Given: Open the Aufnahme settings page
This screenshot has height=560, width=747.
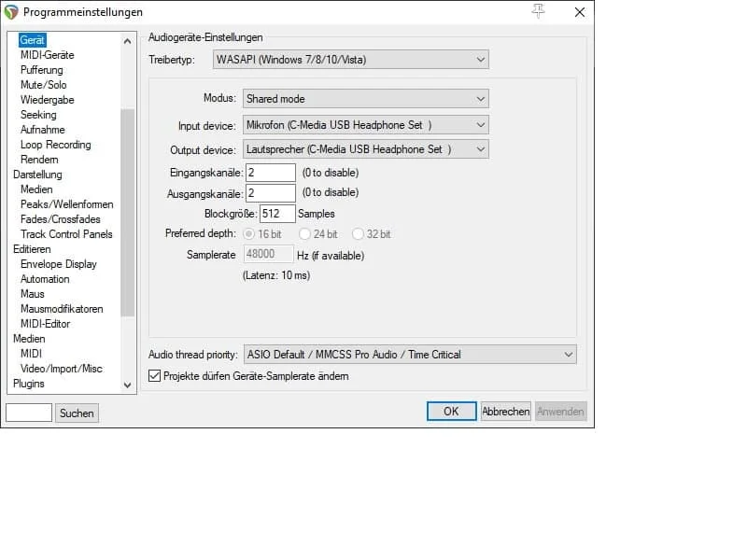Looking at the screenshot, I should pos(42,130).
